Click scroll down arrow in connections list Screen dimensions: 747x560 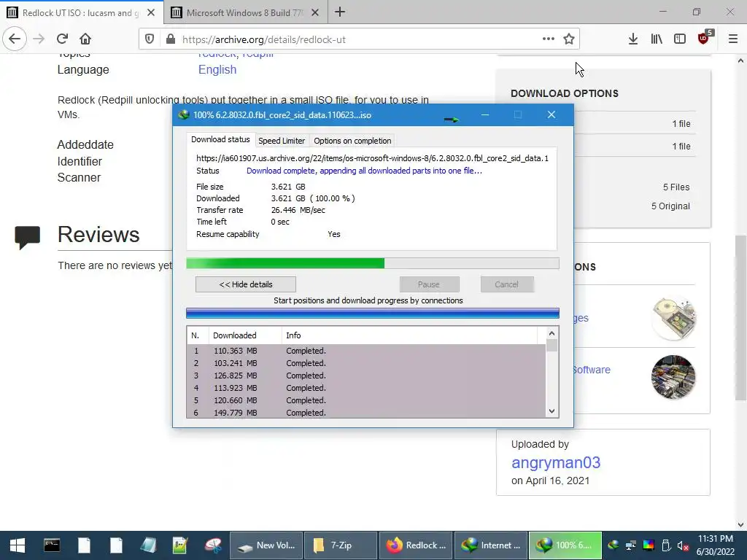(551, 411)
